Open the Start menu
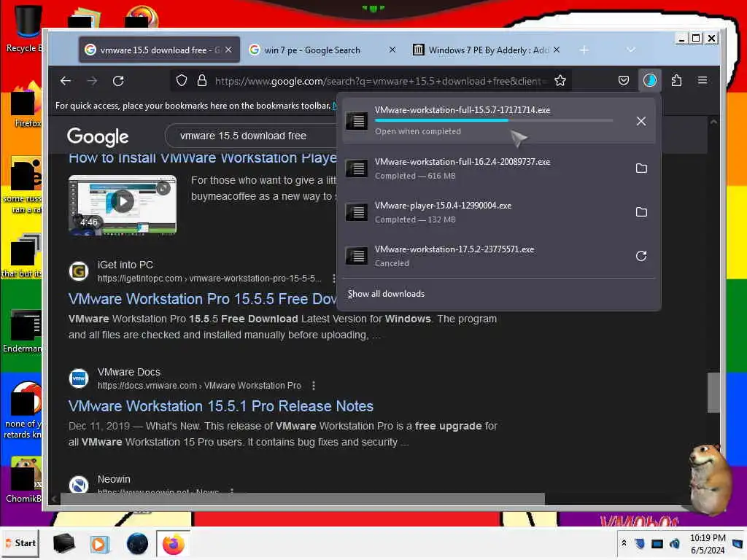The width and height of the screenshot is (747, 560). [x=20, y=543]
